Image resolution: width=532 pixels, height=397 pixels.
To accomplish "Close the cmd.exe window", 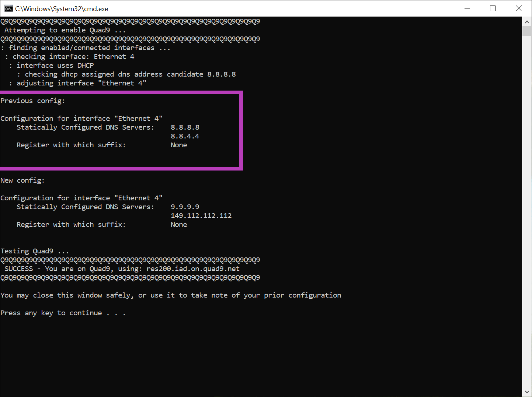I will tap(519, 8).
